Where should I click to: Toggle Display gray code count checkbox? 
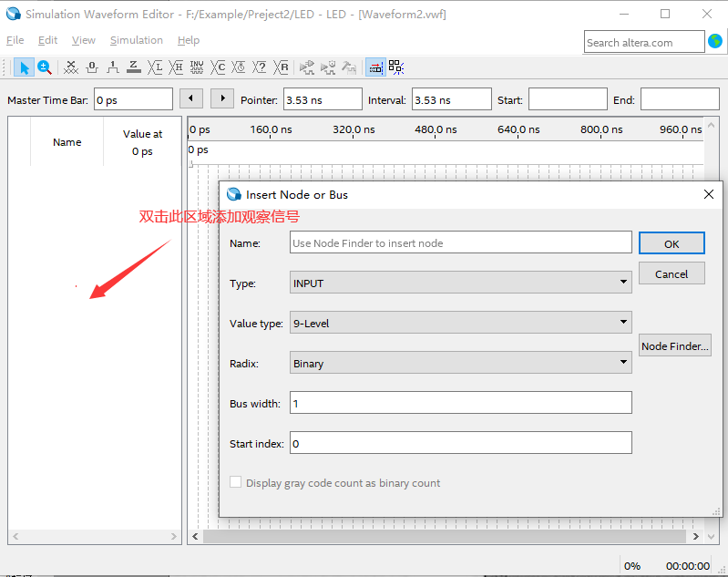pos(235,482)
